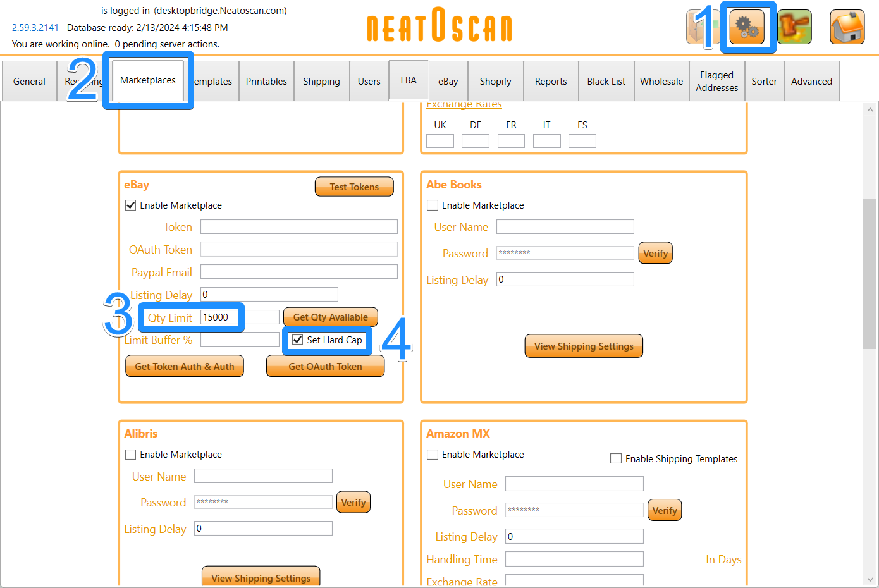Switch to the Wholesale tab
Screen dimensions: 879x588
[x=661, y=81]
